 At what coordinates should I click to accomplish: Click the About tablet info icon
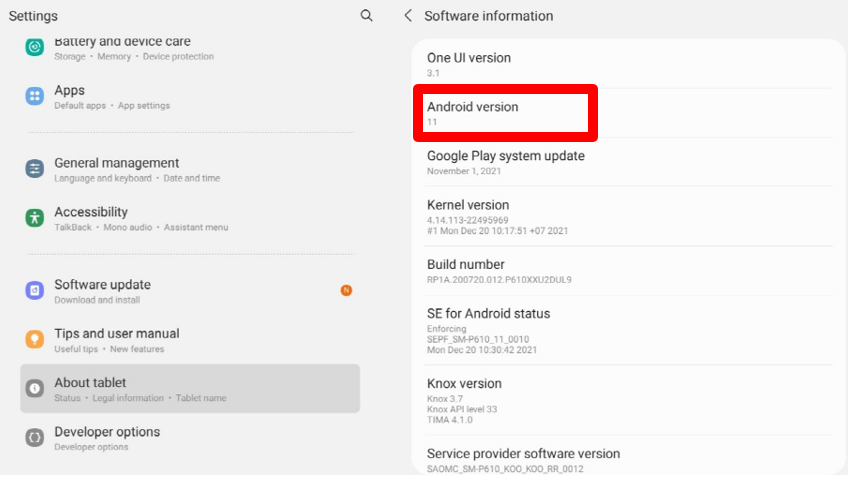click(x=35, y=388)
